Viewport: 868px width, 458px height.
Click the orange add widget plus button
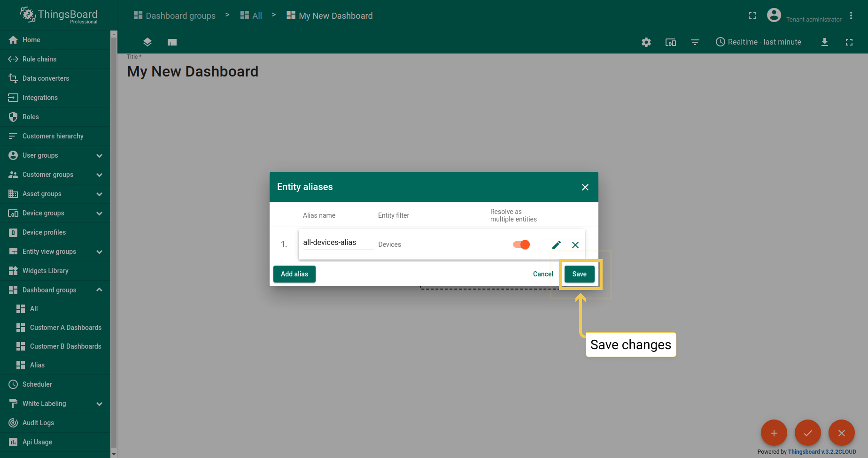(774, 433)
